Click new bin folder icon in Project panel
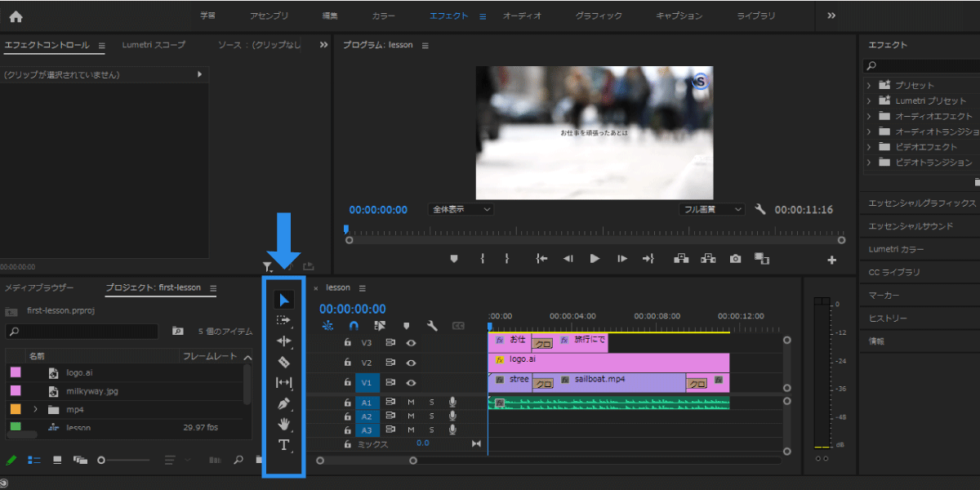Screen dimensions: 980x490 coord(259,460)
